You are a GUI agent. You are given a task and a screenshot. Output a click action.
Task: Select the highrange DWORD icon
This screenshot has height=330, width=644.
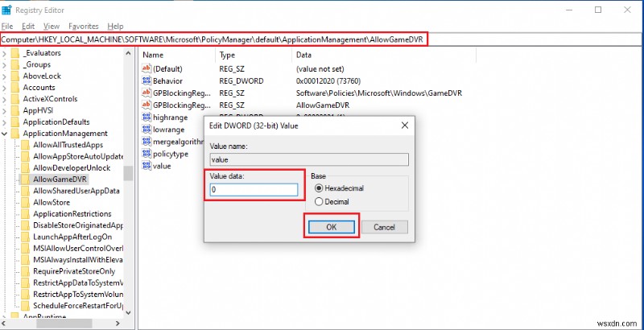coord(147,118)
